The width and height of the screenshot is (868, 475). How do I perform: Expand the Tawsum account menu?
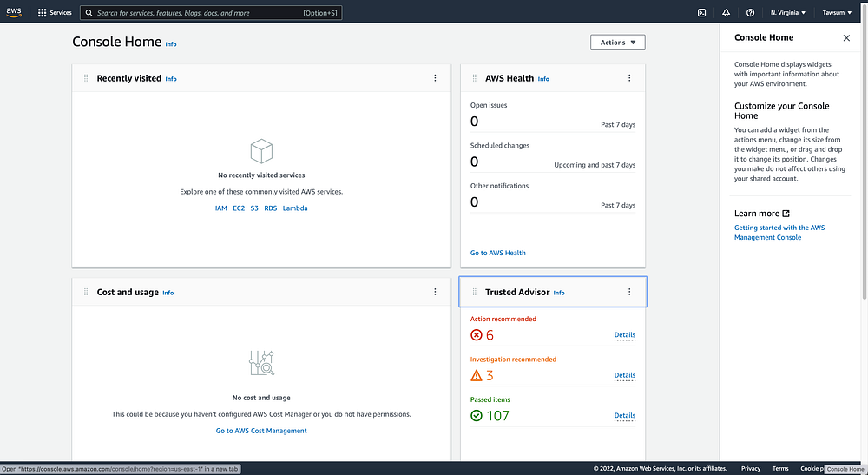(837, 12)
